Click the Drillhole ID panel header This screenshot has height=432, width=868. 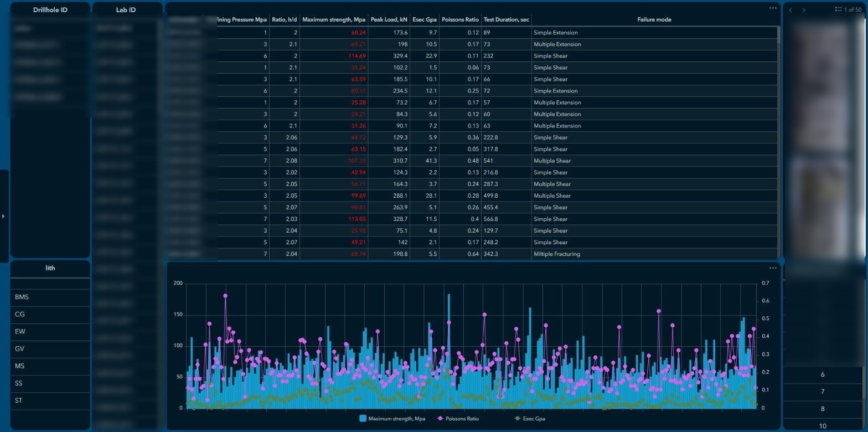(50, 10)
